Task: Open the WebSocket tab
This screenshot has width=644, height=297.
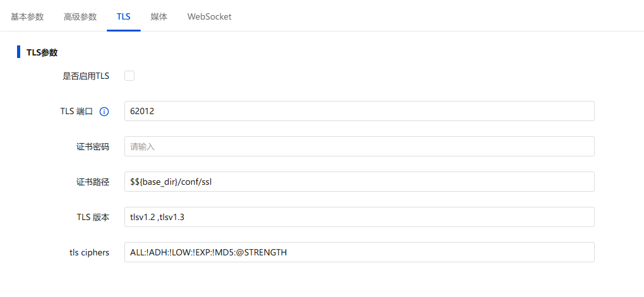Action: tap(209, 16)
